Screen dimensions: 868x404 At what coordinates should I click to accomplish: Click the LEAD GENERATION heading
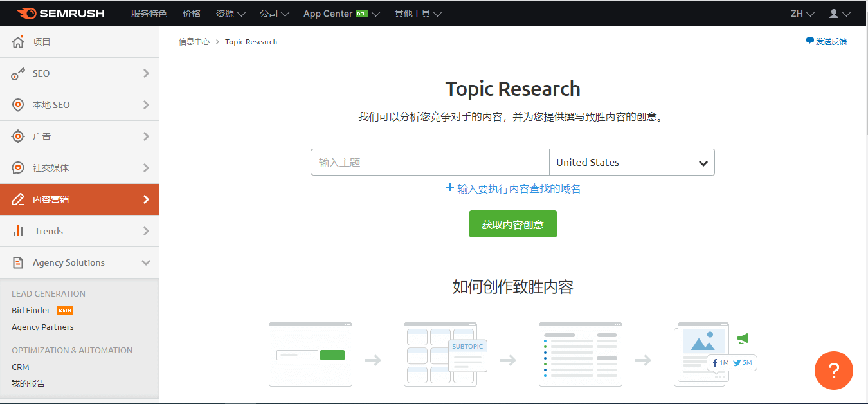pyautogui.click(x=48, y=293)
